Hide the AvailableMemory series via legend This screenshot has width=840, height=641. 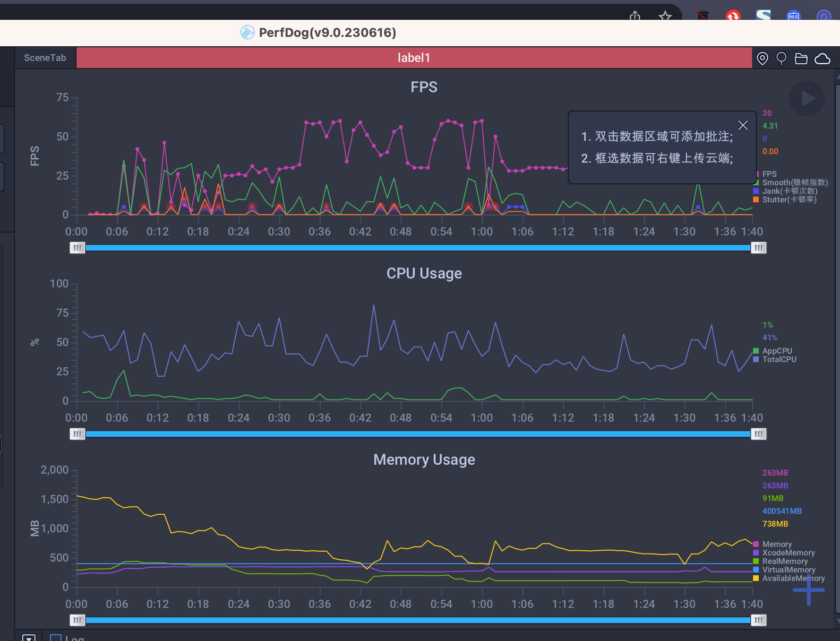tap(789, 578)
